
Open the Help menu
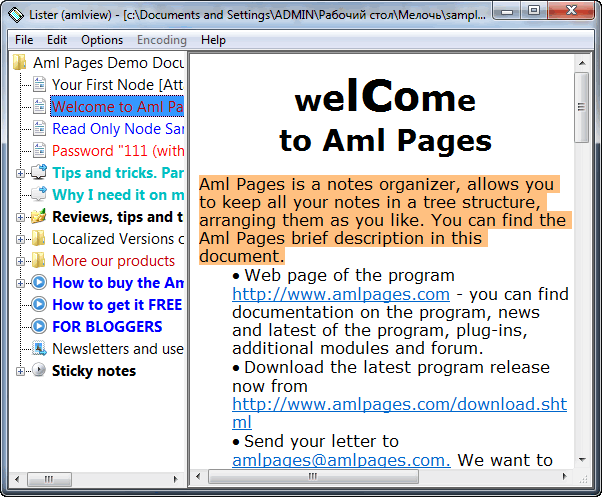click(213, 40)
